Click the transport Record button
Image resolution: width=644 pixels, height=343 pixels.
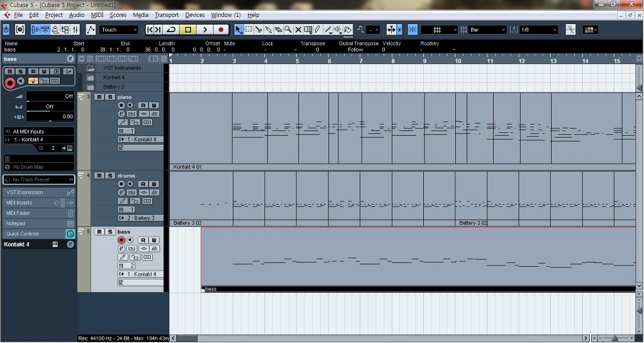(221, 30)
